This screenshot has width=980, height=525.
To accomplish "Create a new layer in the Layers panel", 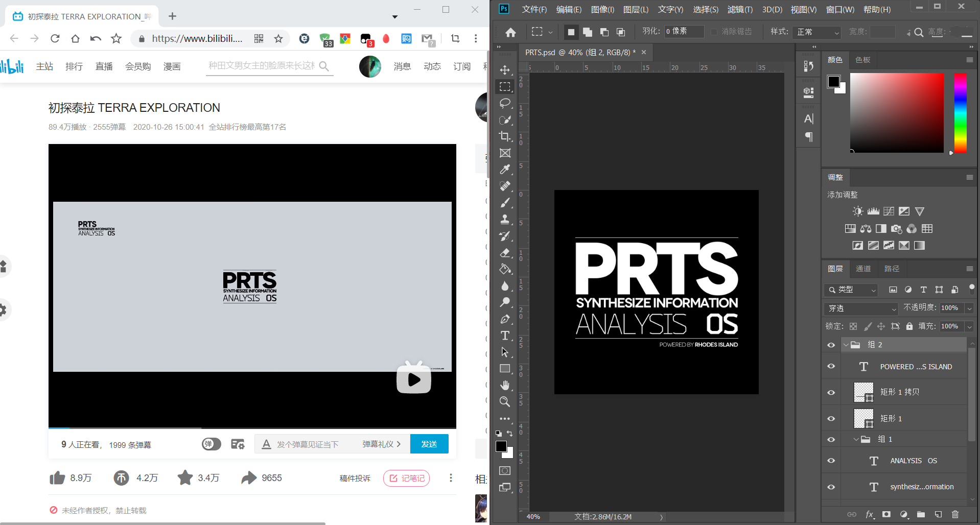I will [939, 514].
